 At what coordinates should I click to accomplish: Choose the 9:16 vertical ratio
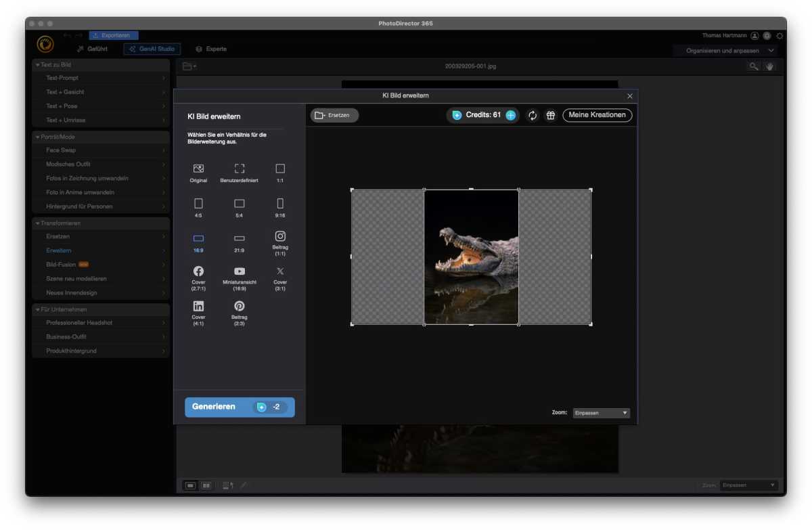tap(280, 208)
